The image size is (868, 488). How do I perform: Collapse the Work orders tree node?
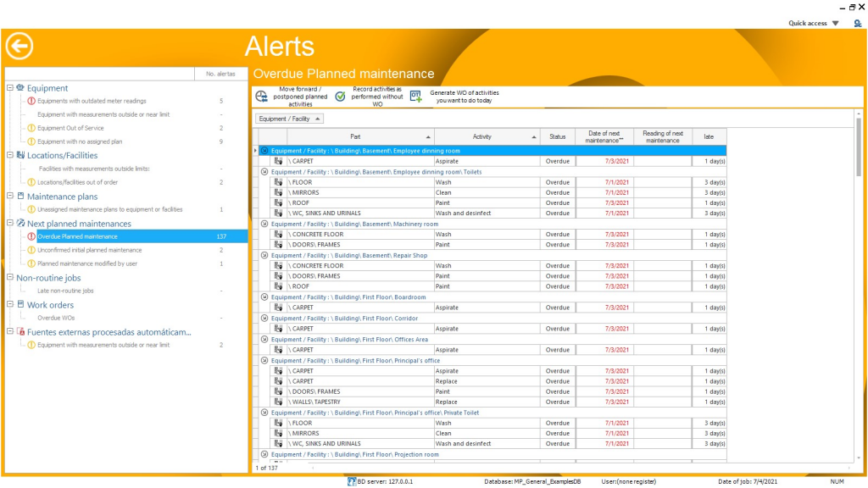click(x=10, y=304)
